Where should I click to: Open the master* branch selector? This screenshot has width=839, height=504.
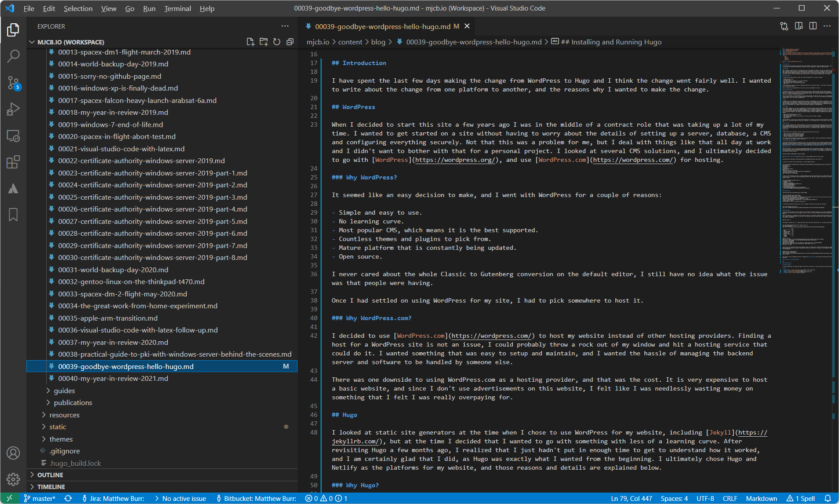click(x=40, y=498)
